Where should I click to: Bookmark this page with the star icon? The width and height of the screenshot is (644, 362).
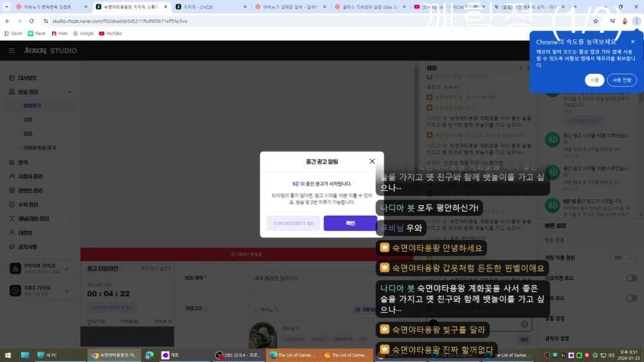point(596,21)
